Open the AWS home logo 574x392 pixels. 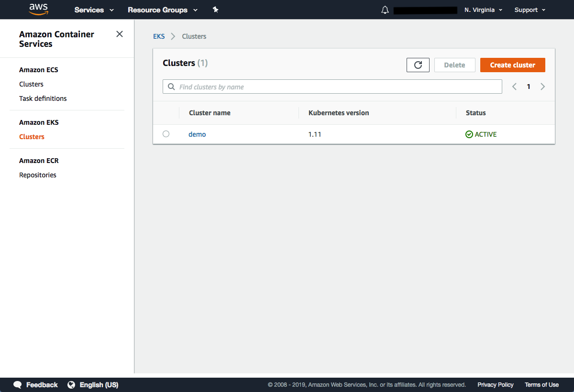[x=38, y=9]
